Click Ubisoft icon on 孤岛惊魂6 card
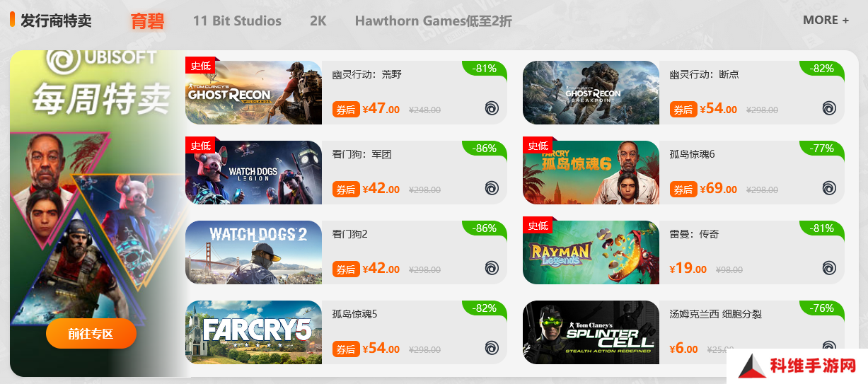Viewport: 868px width, 384px height. (829, 188)
